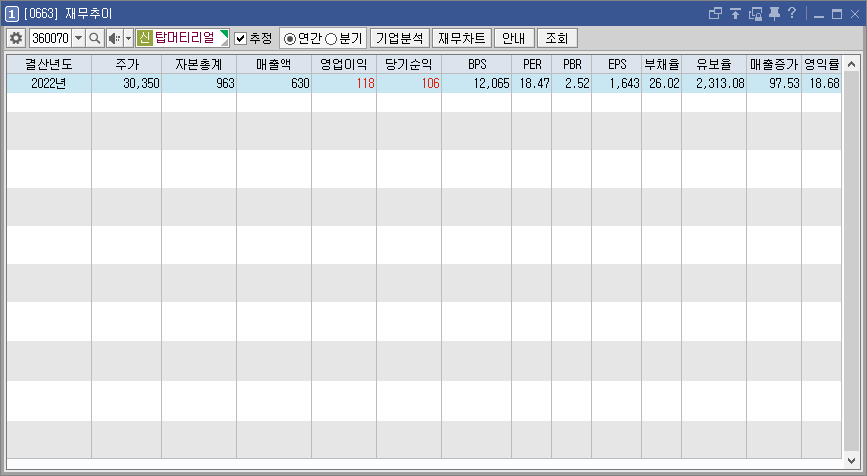Click the 결산년도 column header
This screenshot has height=476, width=867.
(49, 64)
